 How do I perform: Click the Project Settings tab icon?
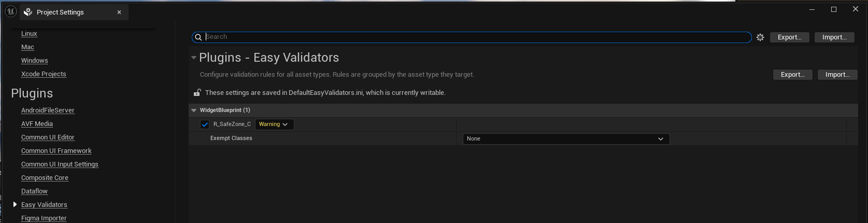coord(28,12)
